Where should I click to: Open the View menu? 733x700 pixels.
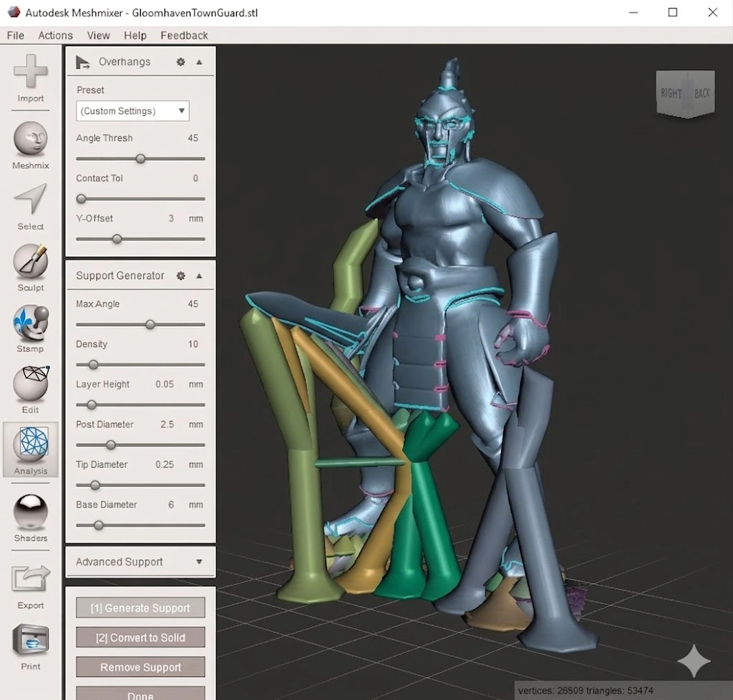click(x=98, y=36)
